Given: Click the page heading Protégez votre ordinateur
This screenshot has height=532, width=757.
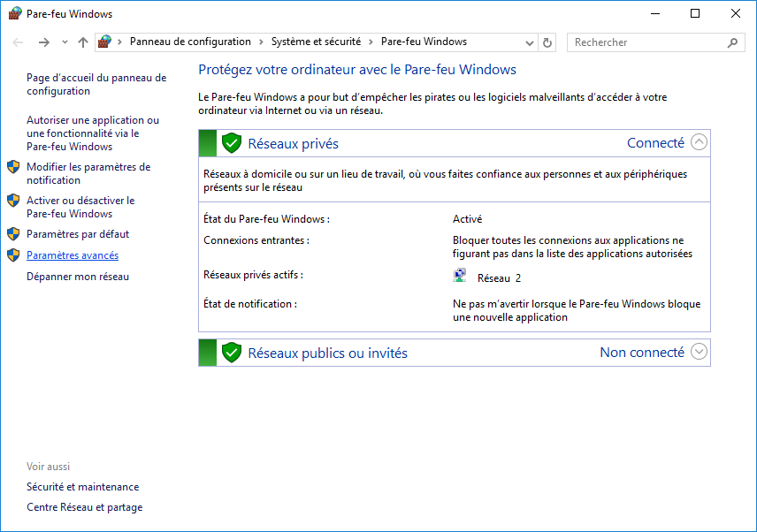Looking at the screenshot, I should tap(357, 70).
